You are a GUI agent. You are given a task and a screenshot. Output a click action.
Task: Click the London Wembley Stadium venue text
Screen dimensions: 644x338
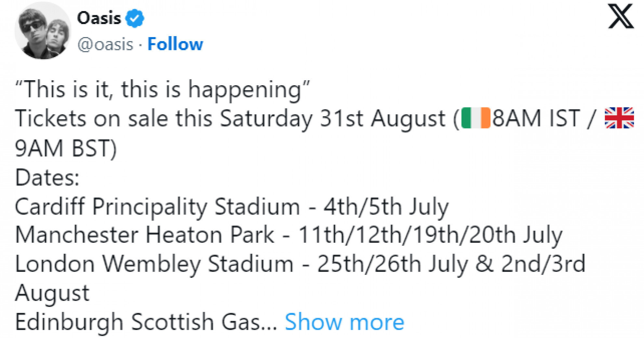pyautogui.click(x=154, y=264)
